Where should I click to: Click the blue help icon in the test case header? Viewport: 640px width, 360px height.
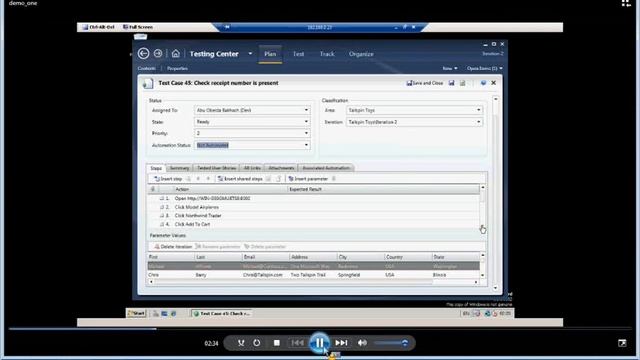point(483,83)
